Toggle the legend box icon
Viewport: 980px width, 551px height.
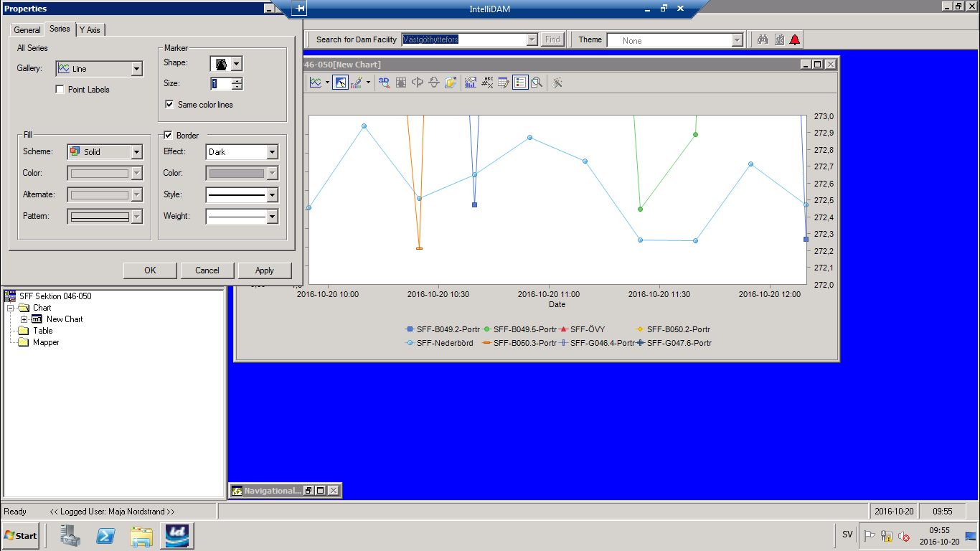(520, 83)
